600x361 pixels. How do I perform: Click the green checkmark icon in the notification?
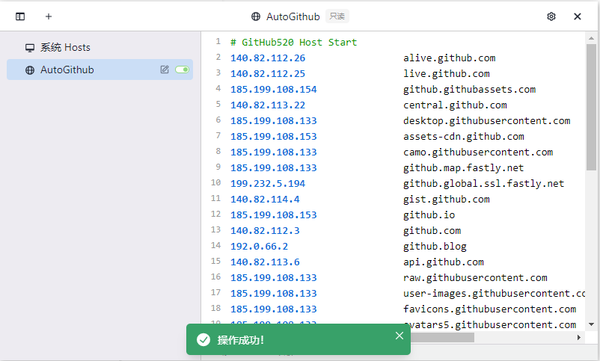pyautogui.click(x=203, y=340)
